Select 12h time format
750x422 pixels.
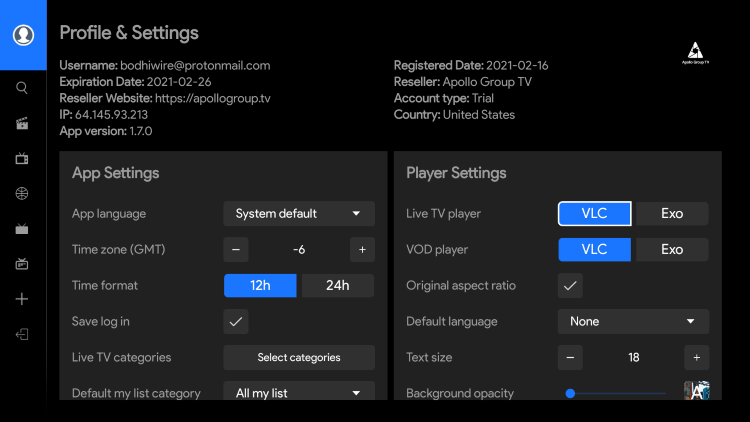260,286
